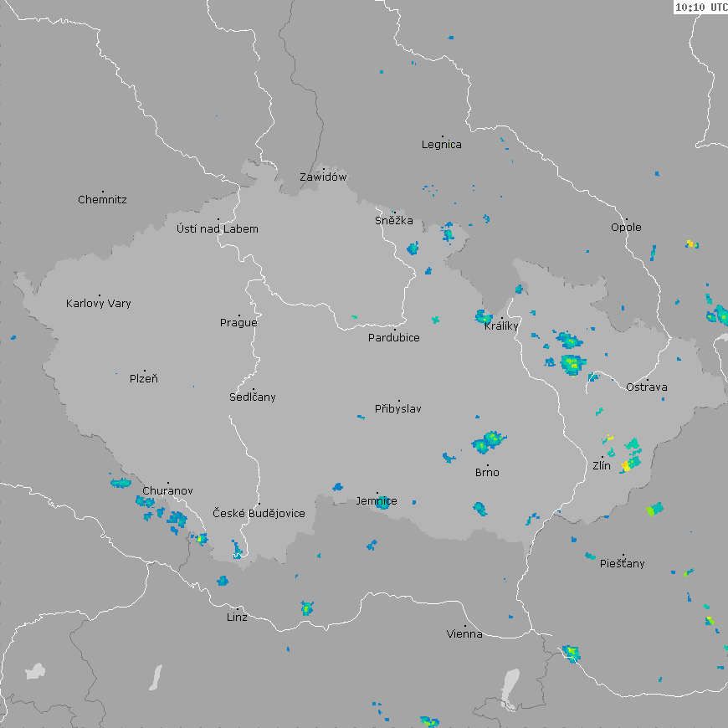The height and width of the screenshot is (728, 728).
Task: Select the Brno city marker
Action: [x=487, y=461]
